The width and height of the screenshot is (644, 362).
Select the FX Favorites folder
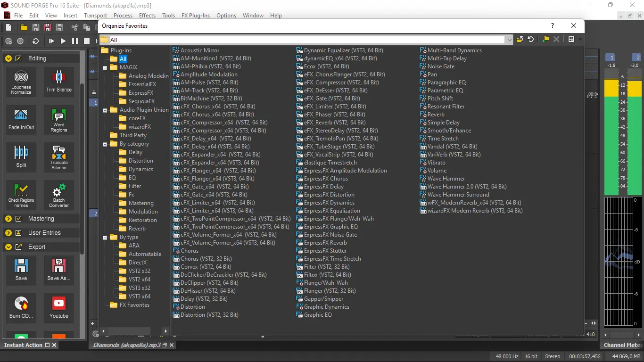tap(130, 305)
